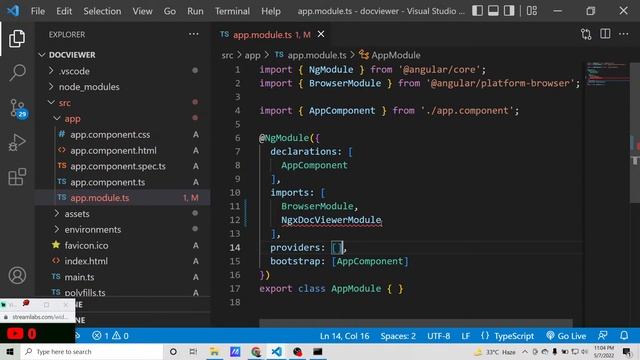Toggle the bottom panel layout icon
This screenshot has height=360, width=640.
click(x=493, y=11)
